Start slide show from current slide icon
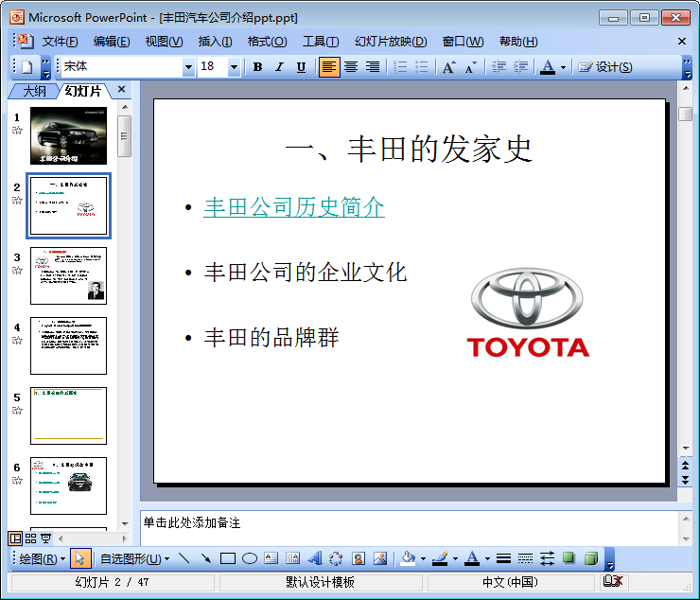The image size is (700, 600). (46, 538)
